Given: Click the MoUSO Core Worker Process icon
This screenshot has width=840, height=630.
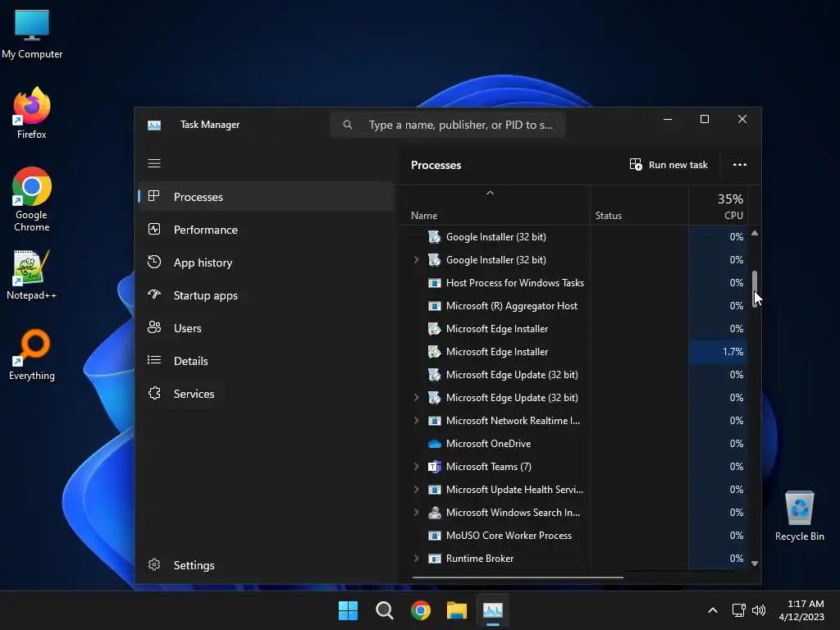Looking at the screenshot, I should (435, 536).
